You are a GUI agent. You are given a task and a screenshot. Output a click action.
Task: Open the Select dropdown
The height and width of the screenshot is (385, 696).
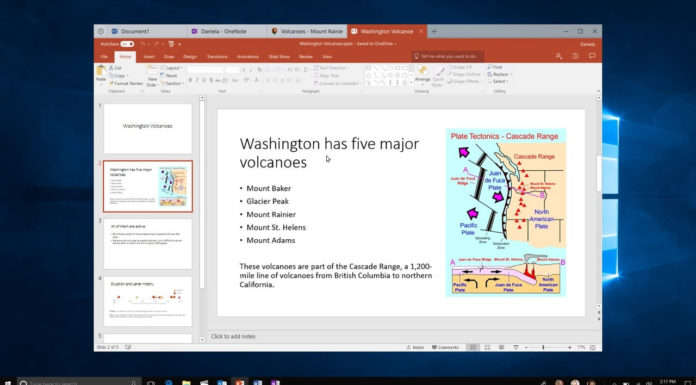pyautogui.click(x=498, y=82)
